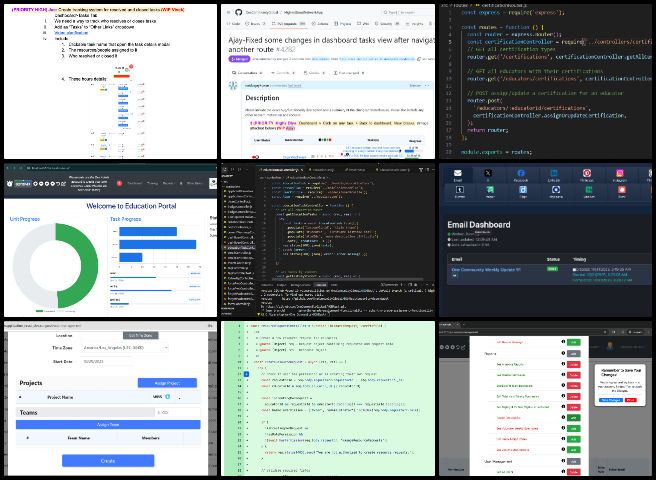Screen dimensions: 656x480
Task: Open the comment three-dots options menu
Action: click(x=427, y=85)
